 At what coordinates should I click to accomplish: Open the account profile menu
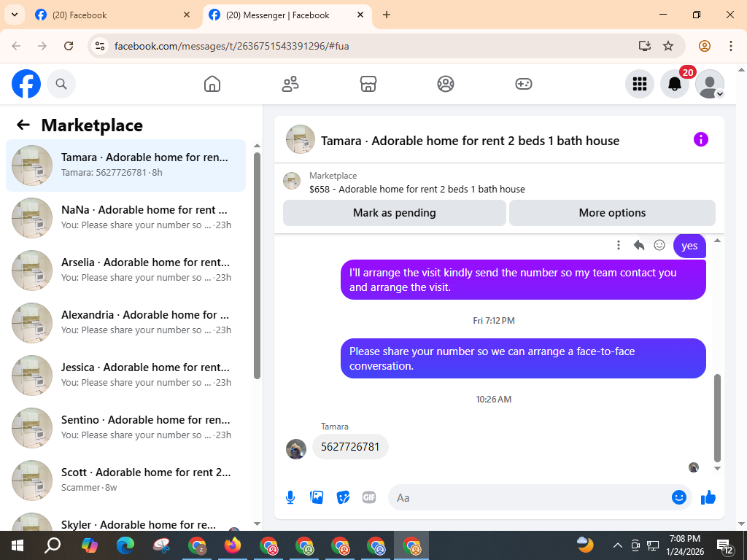(710, 84)
